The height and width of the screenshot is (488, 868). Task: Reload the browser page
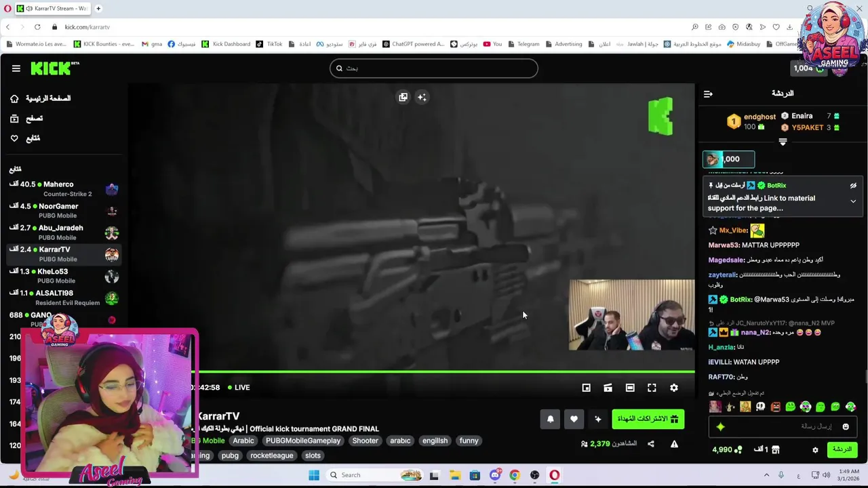click(x=37, y=27)
